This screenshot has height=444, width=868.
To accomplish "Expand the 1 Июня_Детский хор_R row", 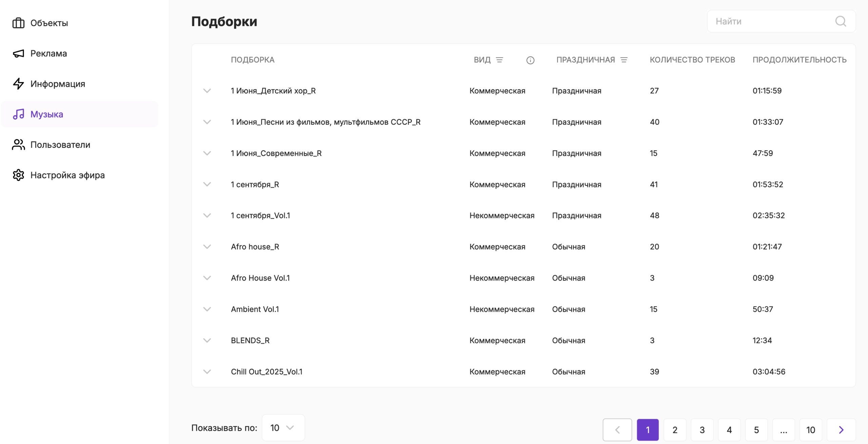I will 207,90.
